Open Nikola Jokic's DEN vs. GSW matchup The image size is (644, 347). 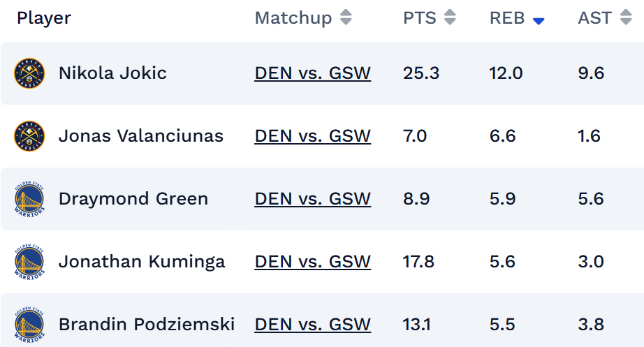point(312,73)
